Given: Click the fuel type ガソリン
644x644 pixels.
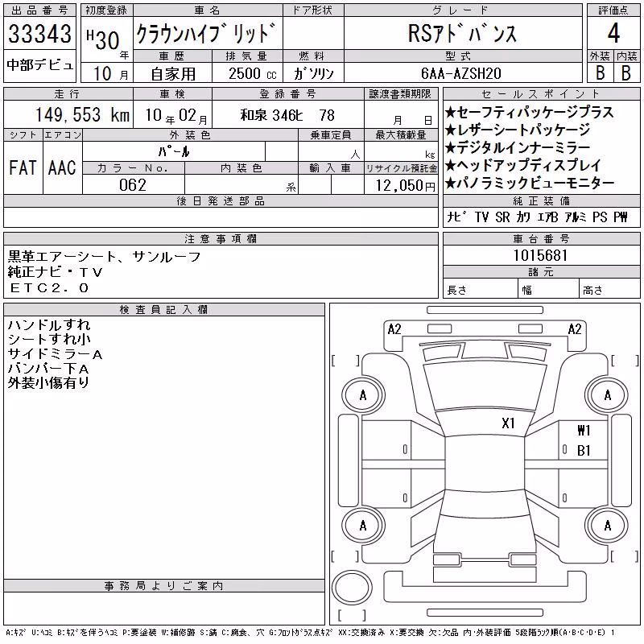Looking at the screenshot, I should tap(314, 74).
